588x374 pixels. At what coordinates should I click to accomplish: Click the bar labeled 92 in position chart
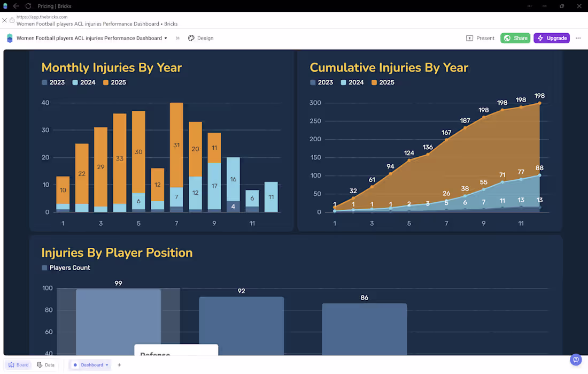241,326
